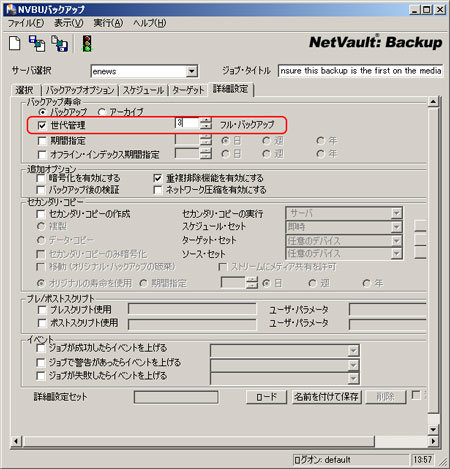Click the vertical scrollbar down arrow

pyautogui.click(x=433, y=429)
